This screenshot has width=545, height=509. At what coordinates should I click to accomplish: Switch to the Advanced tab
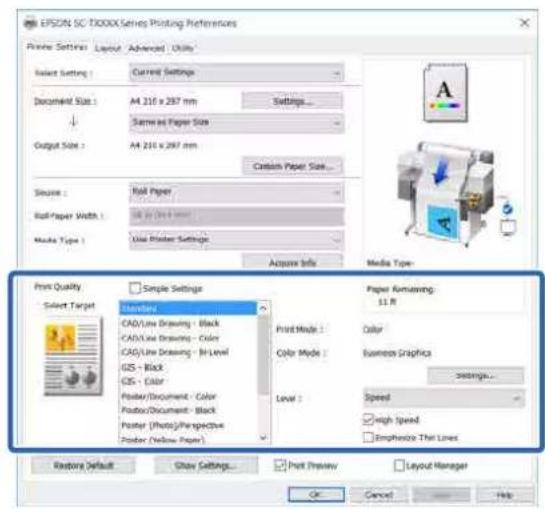click(x=146, y=48)
